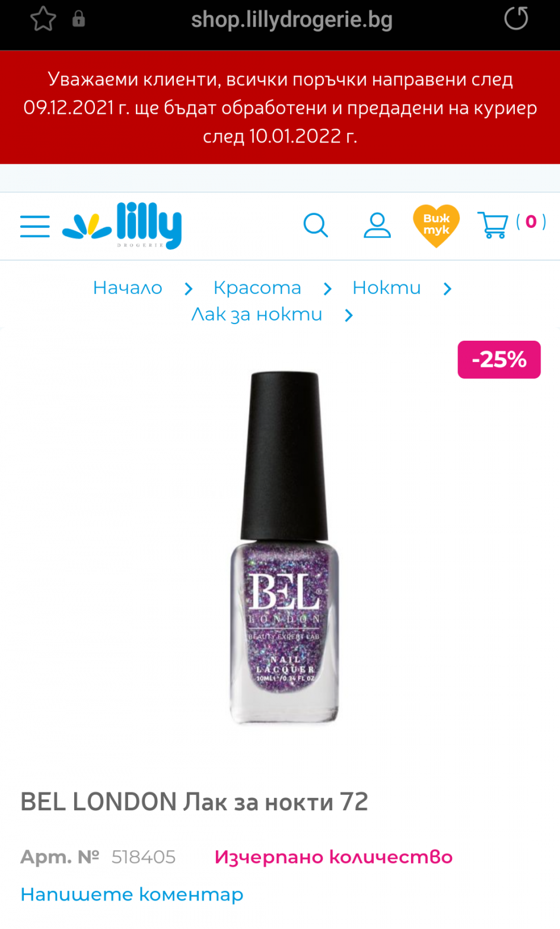Bookmark page with the star icon
This screenshot has height=929, width=560.
(43, 19)
